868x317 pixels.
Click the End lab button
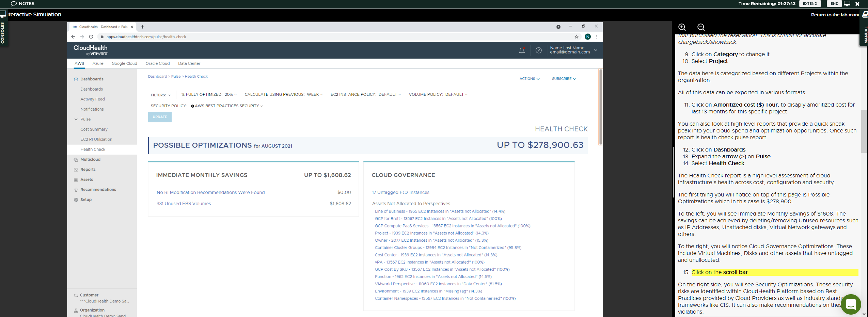click(834, 4)
